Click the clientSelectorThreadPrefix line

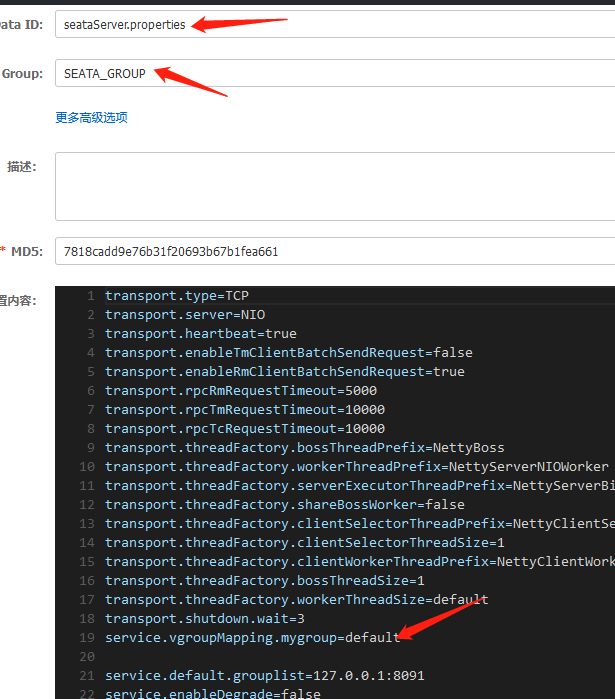coord(360,524)
